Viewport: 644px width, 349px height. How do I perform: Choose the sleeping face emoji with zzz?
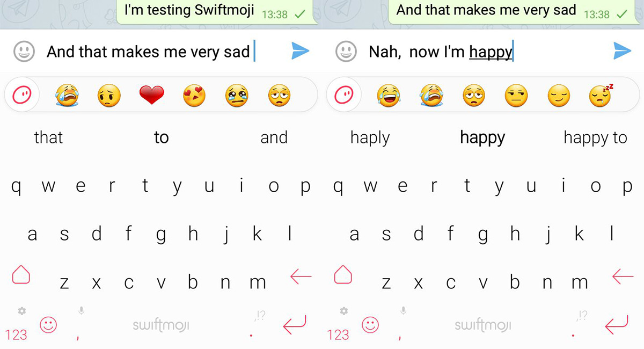point(601,96)
